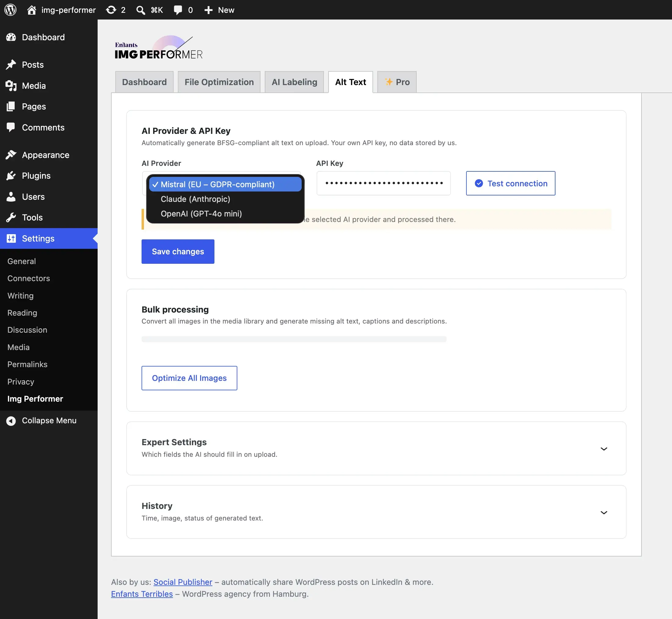Choose Claude (Anthropic) as AI provider
The image size is (672, 619).
(x=225, y=199)
